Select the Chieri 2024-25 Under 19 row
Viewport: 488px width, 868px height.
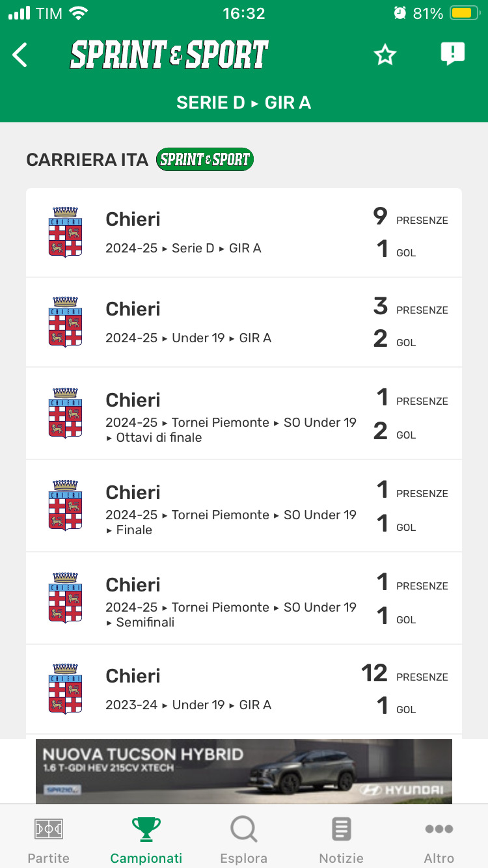point(244,322)
